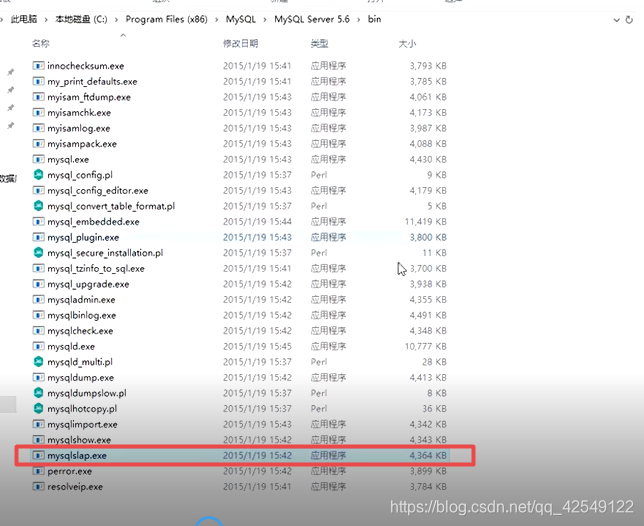The image size is (644, 526).
Task: Go to MySQL Server 5.6 breadcrumb
Action: click(312, 19)
